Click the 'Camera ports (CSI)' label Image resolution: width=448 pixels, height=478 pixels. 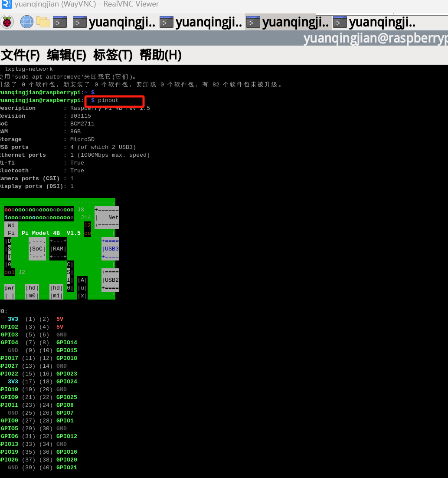pos(29,178)
